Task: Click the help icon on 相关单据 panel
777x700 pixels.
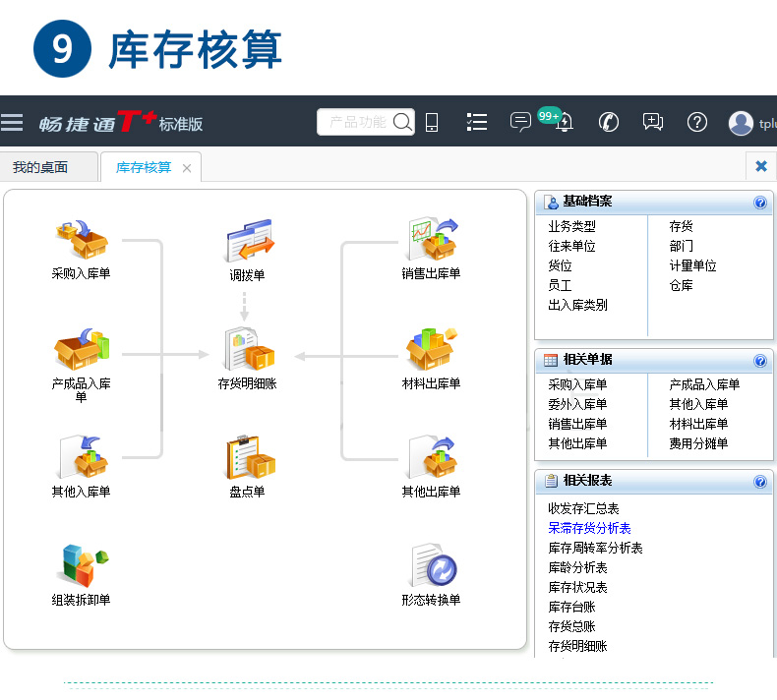Action: coord(759,361)
